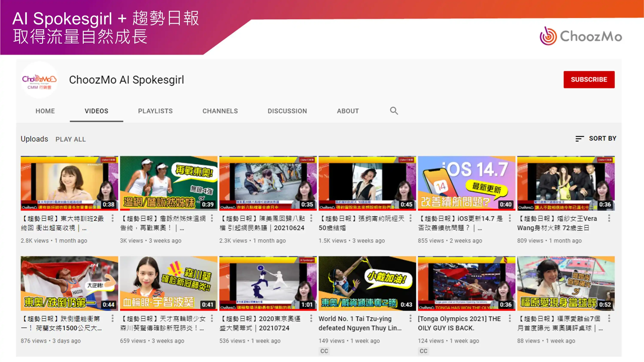The image size is (644, 362).
Task: Switch to the Playlists tab
Action: (x=155, y=111)
